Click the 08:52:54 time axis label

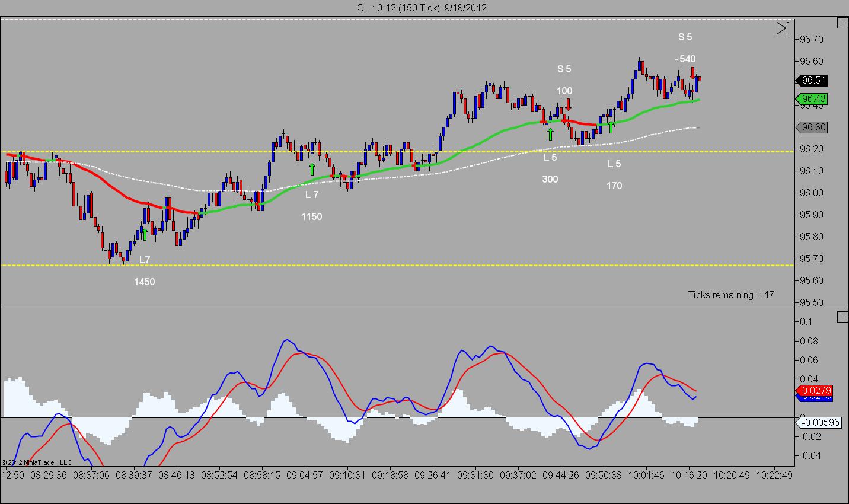(x=219, y=475)
